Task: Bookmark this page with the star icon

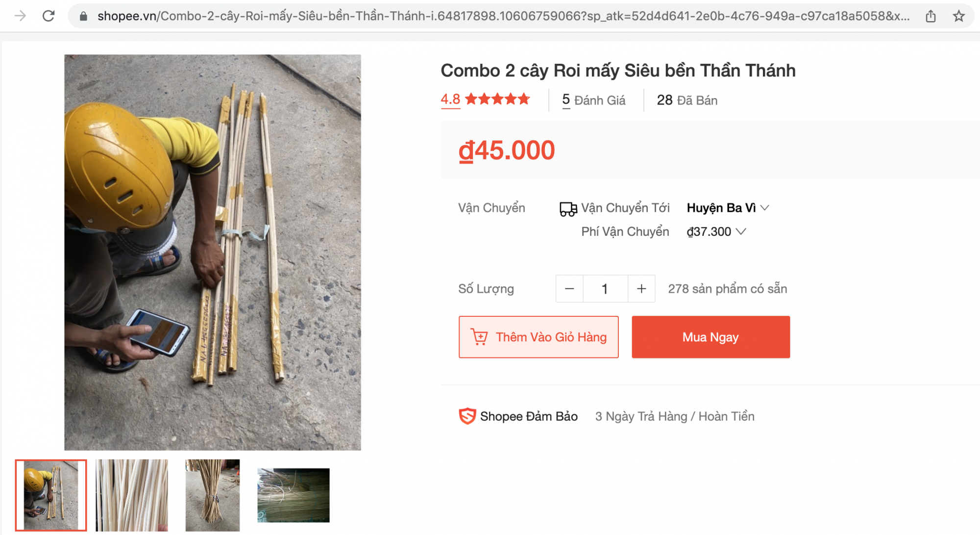Action: (x=958, y=17)
